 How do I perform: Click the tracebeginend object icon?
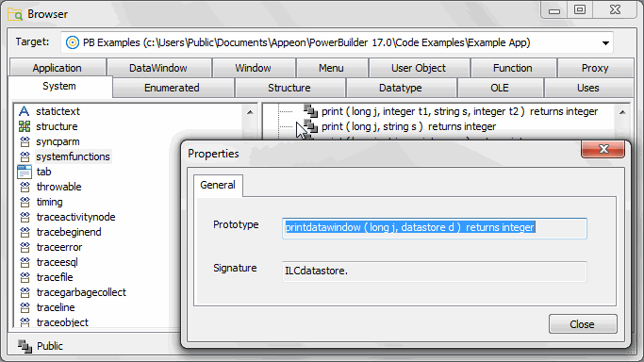point(25,232)
